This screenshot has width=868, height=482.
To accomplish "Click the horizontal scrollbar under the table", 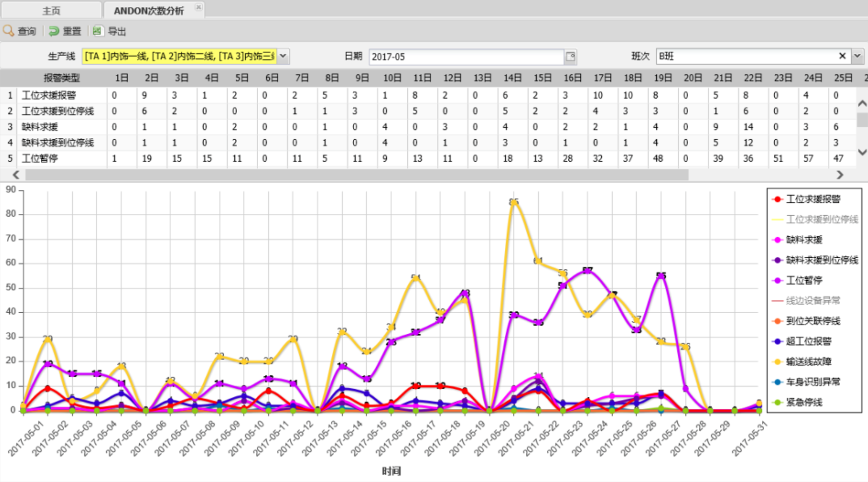I will tap(356, 175).
